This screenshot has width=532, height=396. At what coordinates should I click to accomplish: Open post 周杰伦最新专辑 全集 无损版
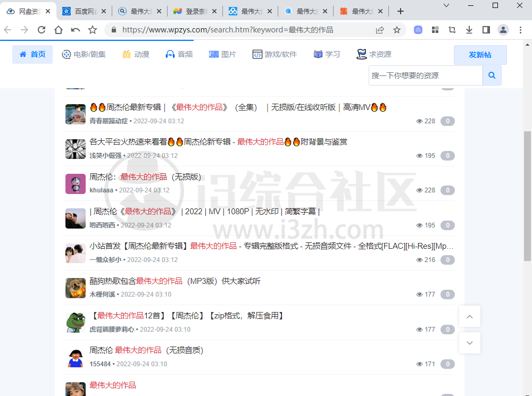pos(238,107)
